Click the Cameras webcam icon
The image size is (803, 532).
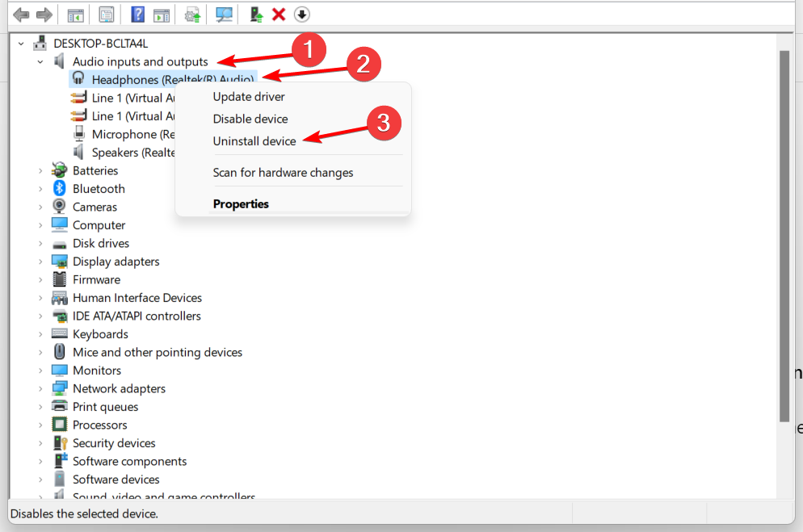60,206
